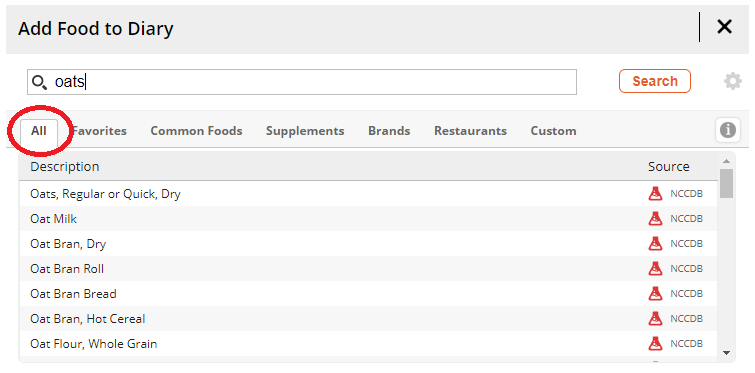This screenshot has width=755, height=373.
Task: Click NCCDB flask icon for Oat Bran Roll
Action: (655, 269)
